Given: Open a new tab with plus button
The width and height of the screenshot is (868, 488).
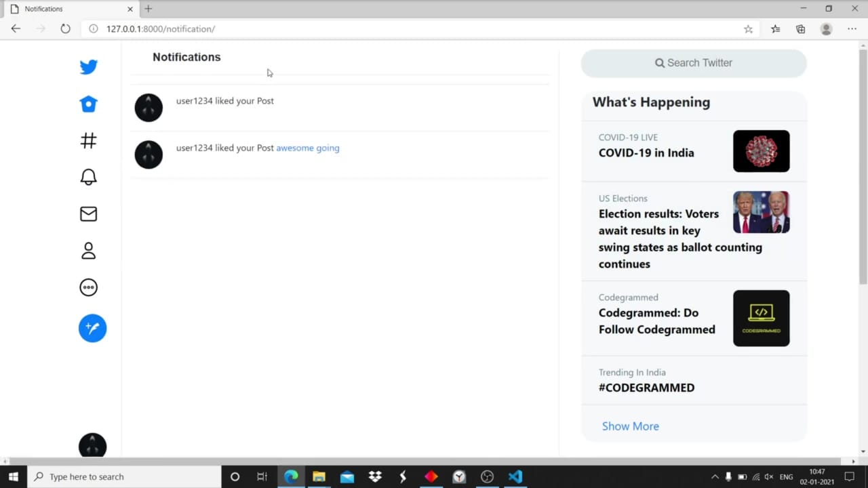Looking at the screenshot, I should pos(148,9).
